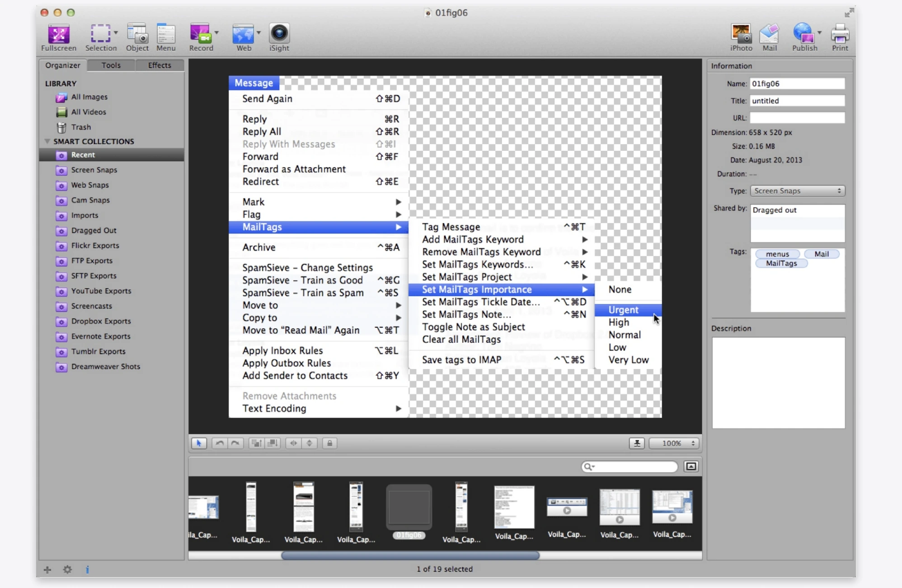The height and width of the screenshot is (588, 902).
Task: Switch to the Tools tab
Action: point(111,65)
